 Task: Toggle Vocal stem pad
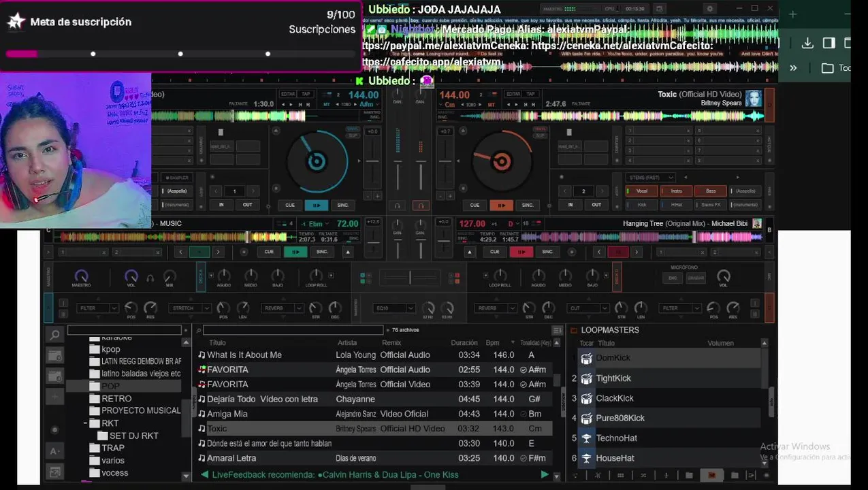(x=642, y=191)
